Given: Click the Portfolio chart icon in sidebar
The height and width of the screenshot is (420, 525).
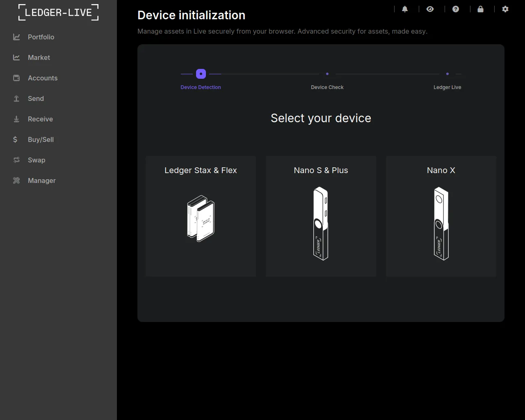Looking at the screenshot, I should [x=16, y=37].
